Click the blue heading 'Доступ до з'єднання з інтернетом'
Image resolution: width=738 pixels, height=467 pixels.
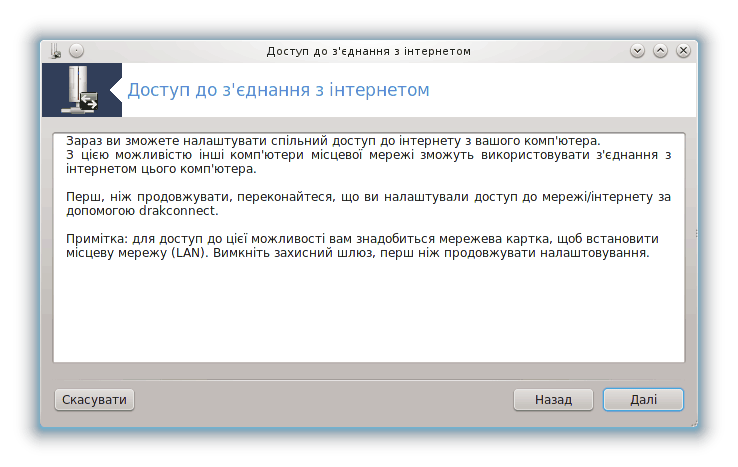(278, 89)
